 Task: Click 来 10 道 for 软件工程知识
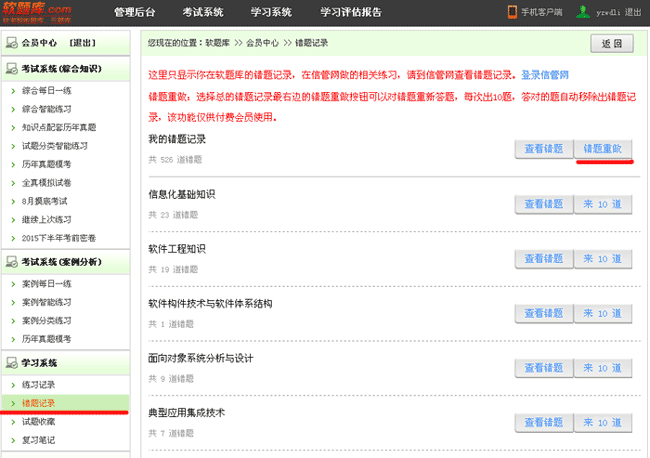coord(605,258)
